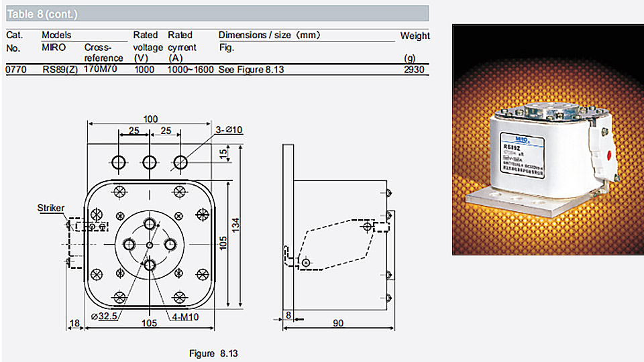Select weight value 2930
The height and width of the screenshot is (362, 644).
tap(414, 69)
